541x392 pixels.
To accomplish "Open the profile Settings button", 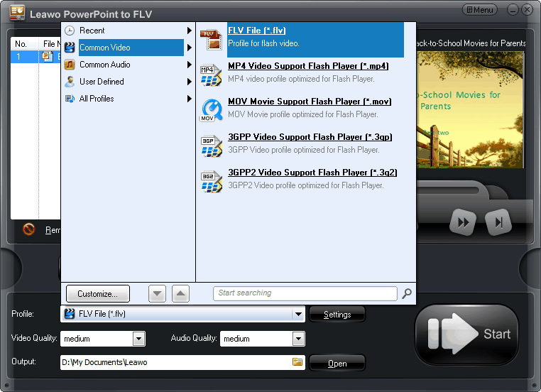I will [337, 315].
